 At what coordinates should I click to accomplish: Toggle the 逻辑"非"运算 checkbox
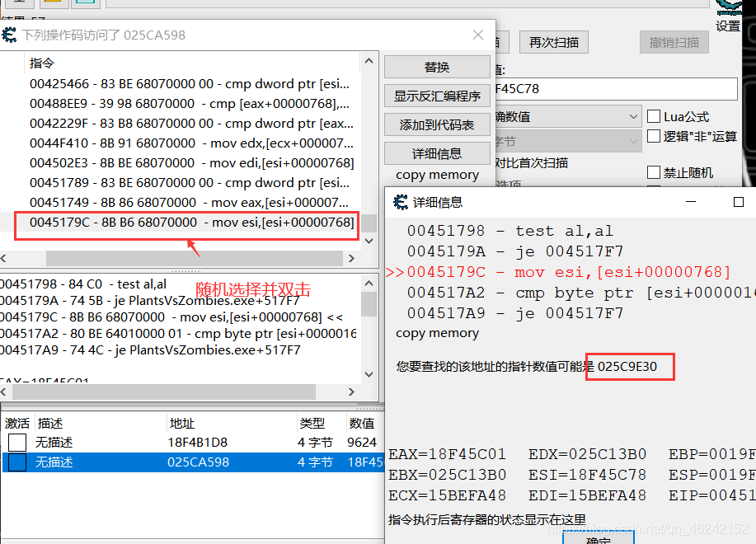(x=654, y=136)
